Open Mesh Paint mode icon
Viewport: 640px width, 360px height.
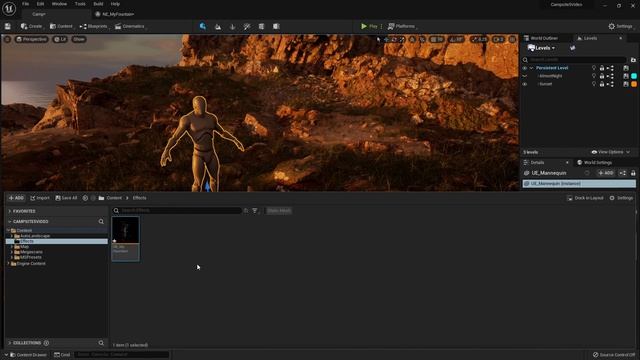click(x=247, y=27)
